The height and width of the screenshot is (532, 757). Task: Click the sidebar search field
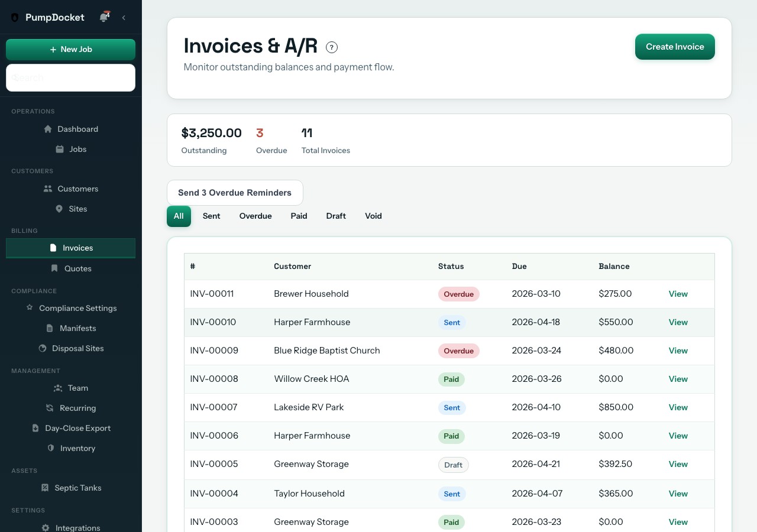(x=70, y=77)
